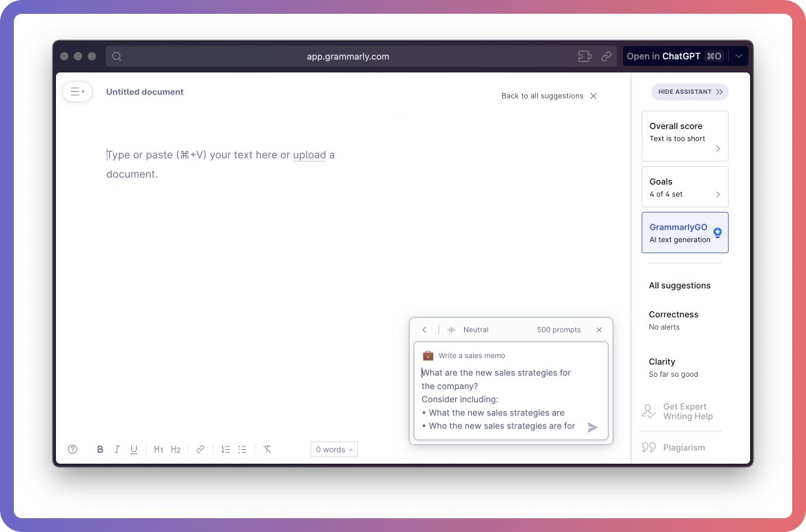Go back in the GrammarlyGO prompt panel
806x532 pixels.
(424, 330)
